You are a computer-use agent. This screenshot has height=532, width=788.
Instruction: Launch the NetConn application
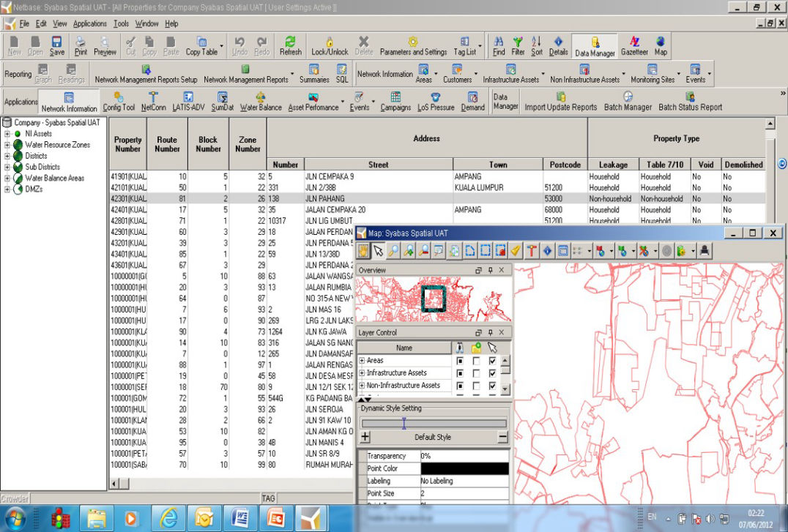153,102
